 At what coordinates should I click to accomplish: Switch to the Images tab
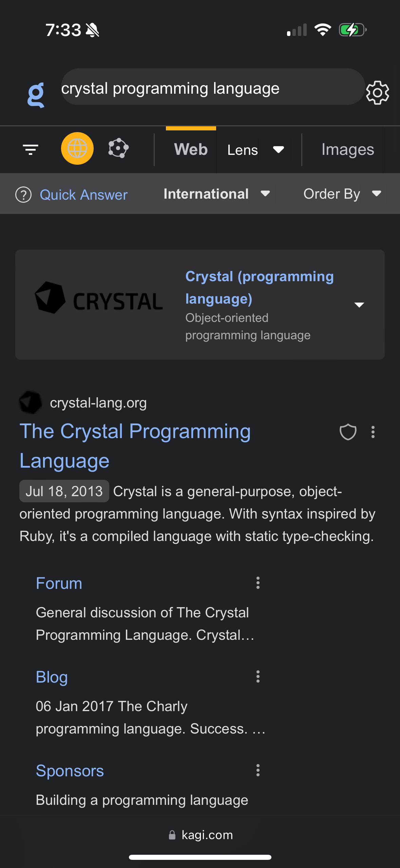point(347,149)
